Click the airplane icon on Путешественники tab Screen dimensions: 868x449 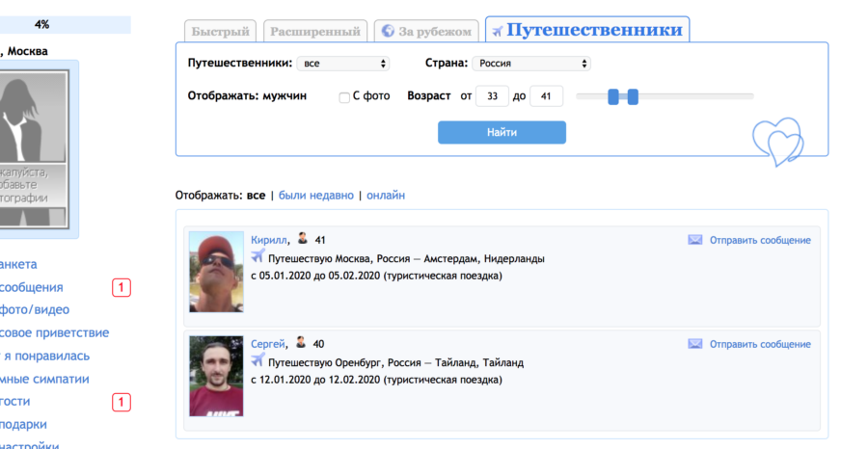tap(497, 31)
